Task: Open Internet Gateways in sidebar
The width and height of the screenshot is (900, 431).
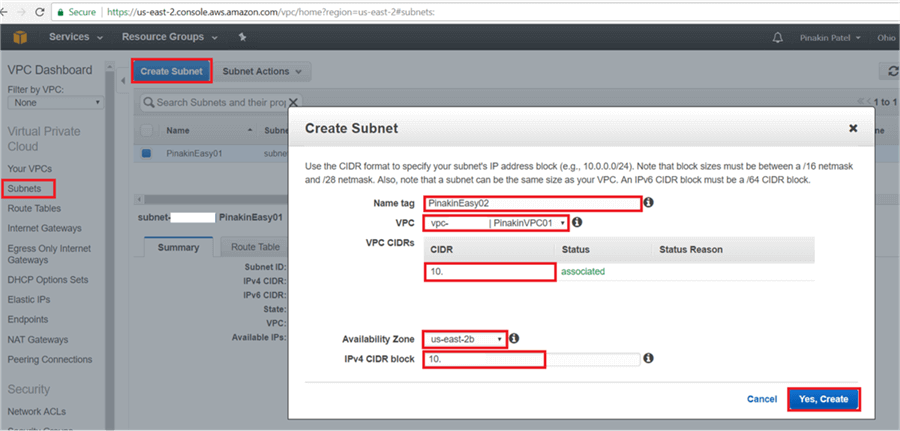Action: coord(44,228)
